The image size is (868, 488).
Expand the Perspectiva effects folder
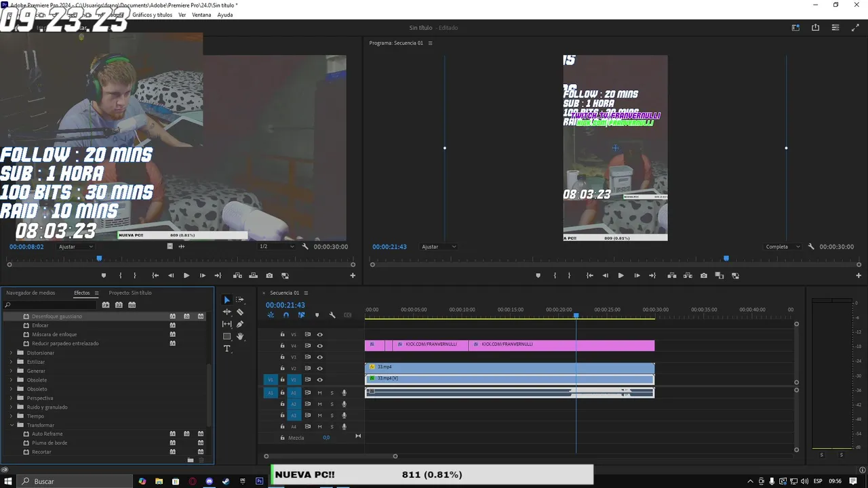[11, 398]
